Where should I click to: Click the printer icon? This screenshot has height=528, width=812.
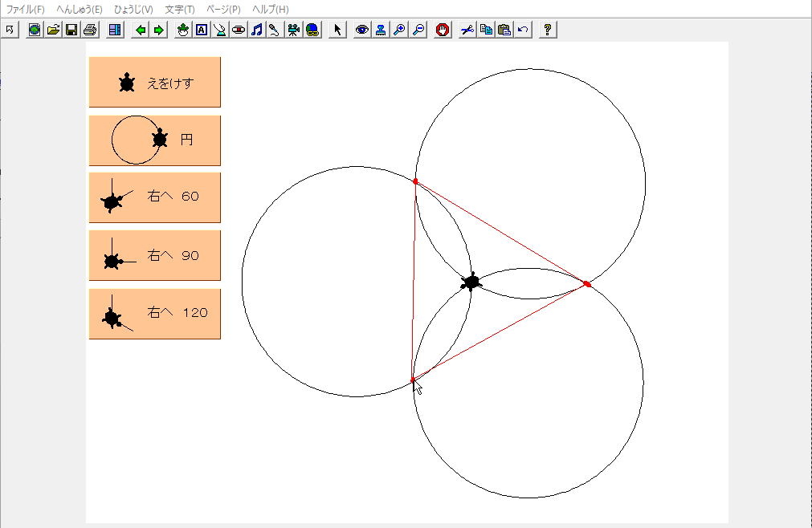[89, 30]
